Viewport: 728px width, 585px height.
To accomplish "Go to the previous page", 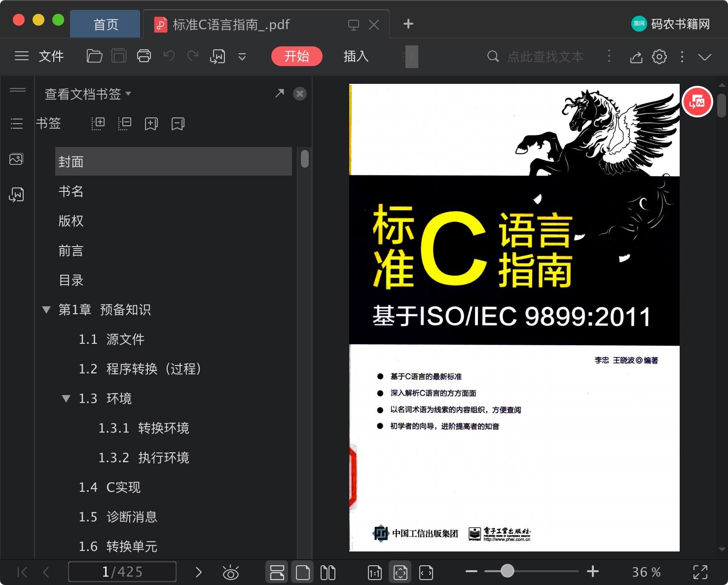I will coord(46,572).
